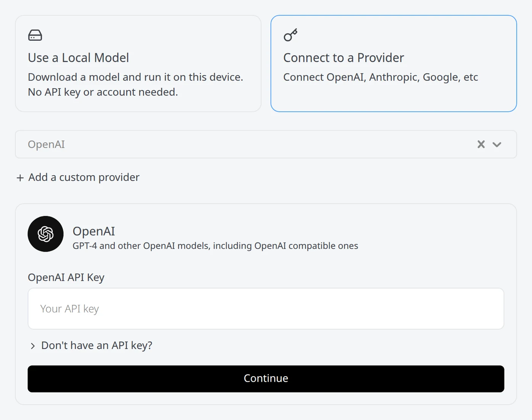Click the key icon for provider connection
Image resolution: width=532 pixels, height=420 pixels.
(x=290, y=35)
